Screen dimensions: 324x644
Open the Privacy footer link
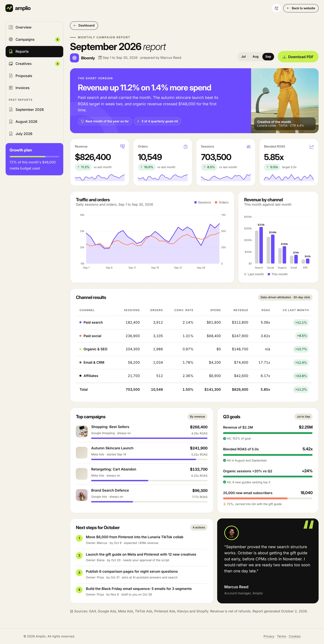(x=269, y=636)
